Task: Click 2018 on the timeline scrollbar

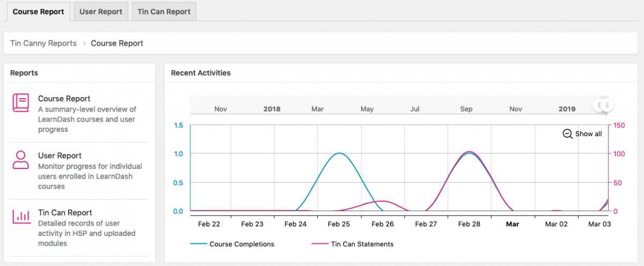Action: point(272,109)
